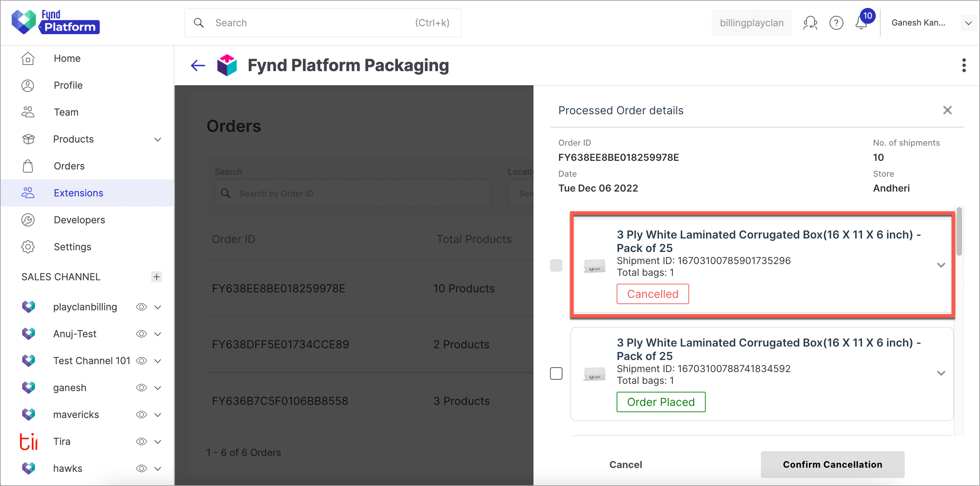
Task: Open Home in the sidebar
Action: [87, 59]
